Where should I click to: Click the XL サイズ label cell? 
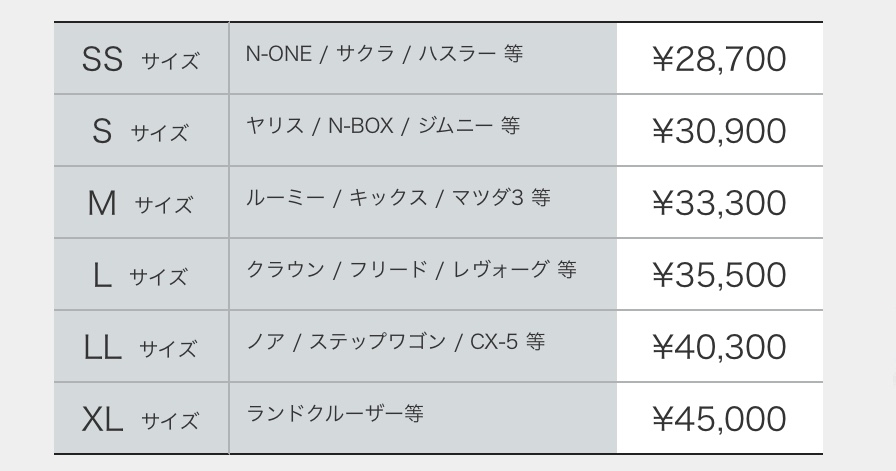tap(141, 420)
